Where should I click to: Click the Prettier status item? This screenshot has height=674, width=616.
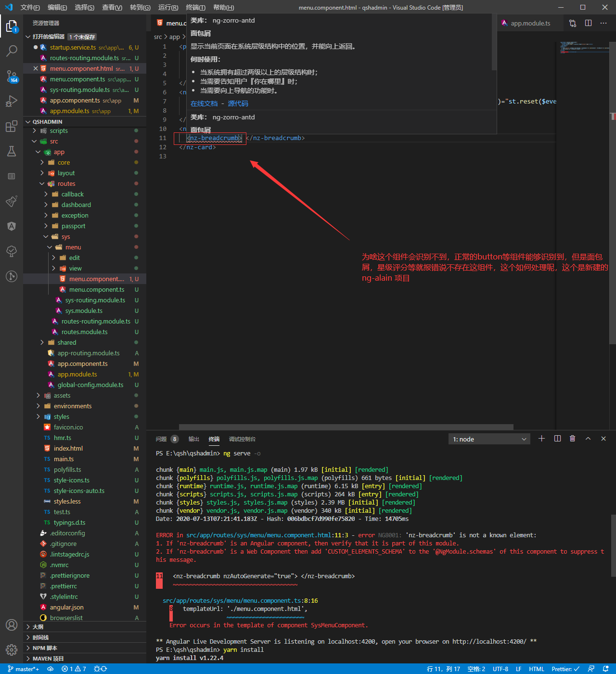click(x=565, y=669)
